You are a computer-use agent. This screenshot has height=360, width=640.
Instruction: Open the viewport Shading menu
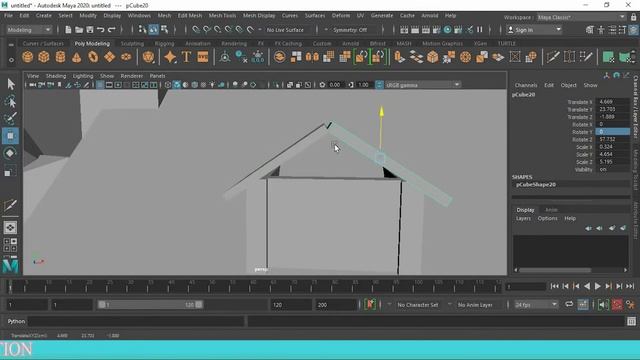tap(56, 76)
